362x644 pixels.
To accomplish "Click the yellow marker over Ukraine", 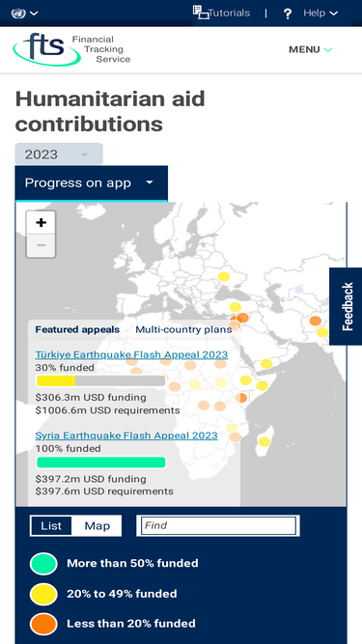I will [224, 276].
